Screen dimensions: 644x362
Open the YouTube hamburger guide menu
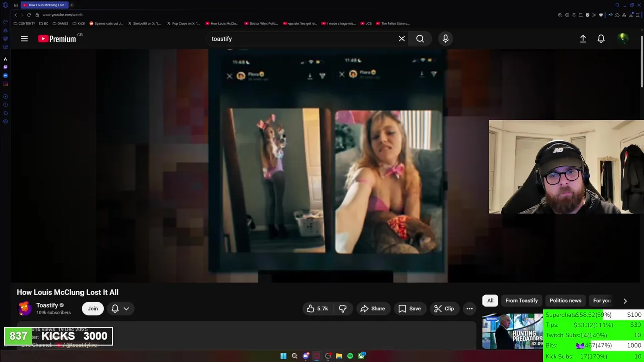click(x=24, y=39)
